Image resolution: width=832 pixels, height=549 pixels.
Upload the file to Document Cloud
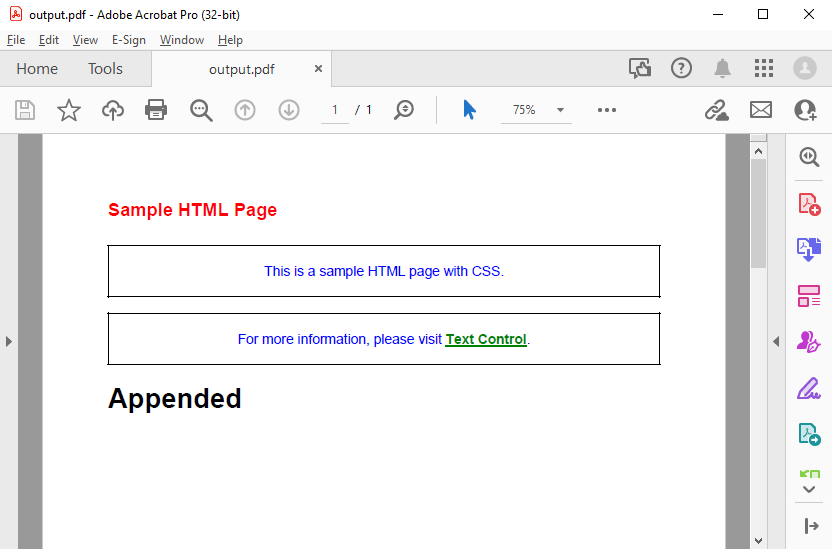click(112, 110)
